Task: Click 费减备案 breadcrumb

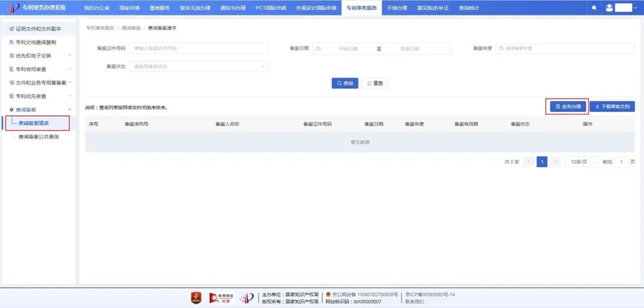Action: tap(131, 28)
